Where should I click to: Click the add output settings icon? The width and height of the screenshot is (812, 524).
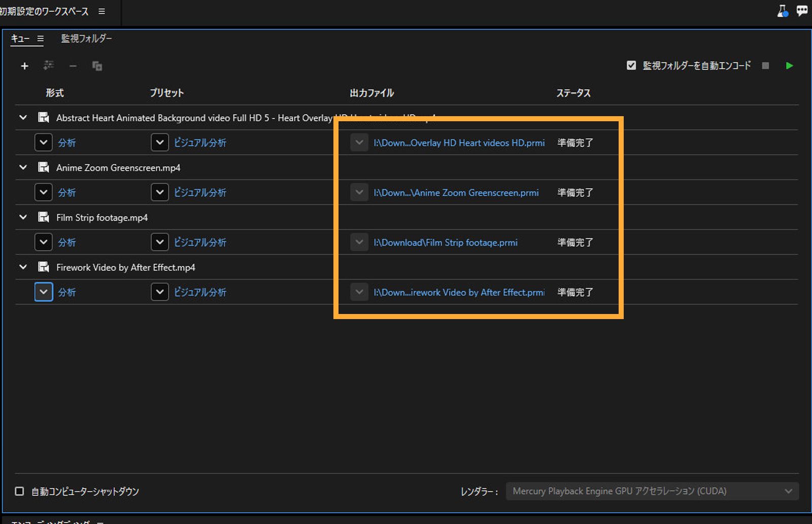click(x=49, y=65)
